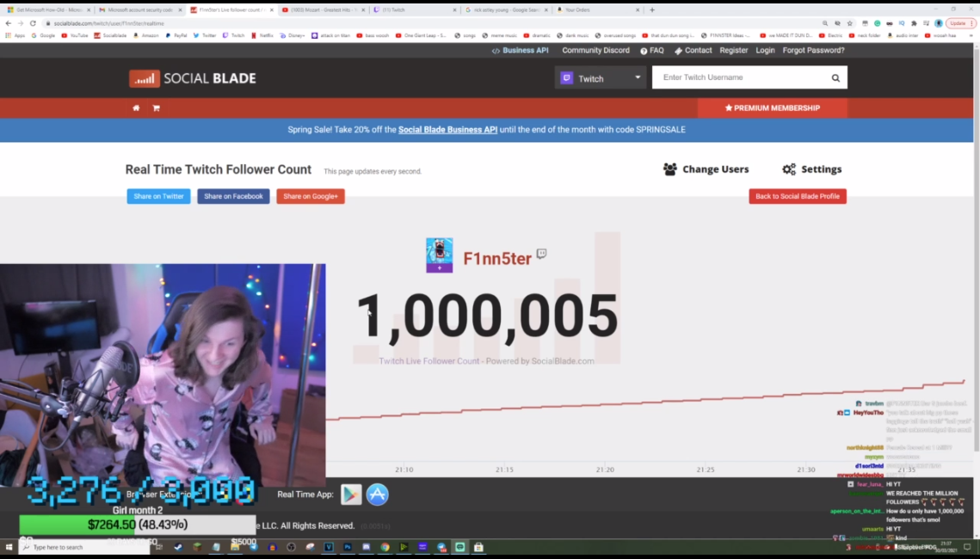Image resolution: width=980 pixels, height=559 pixels.
Task: Open the YouTube bookmark
Action: click(x=75, y=35)
